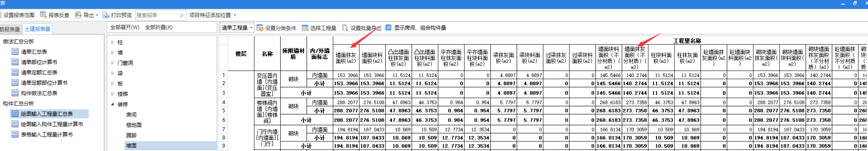The width and height of the screenshot is (868, 151).
Task: Click the restore window button
Action: click(x=855, y=3)
